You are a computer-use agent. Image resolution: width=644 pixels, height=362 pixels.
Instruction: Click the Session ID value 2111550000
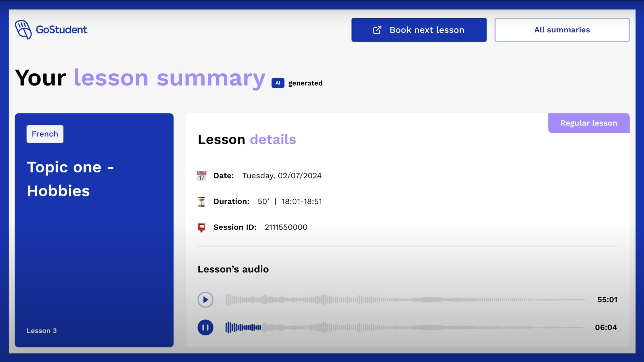coord(286,227)
